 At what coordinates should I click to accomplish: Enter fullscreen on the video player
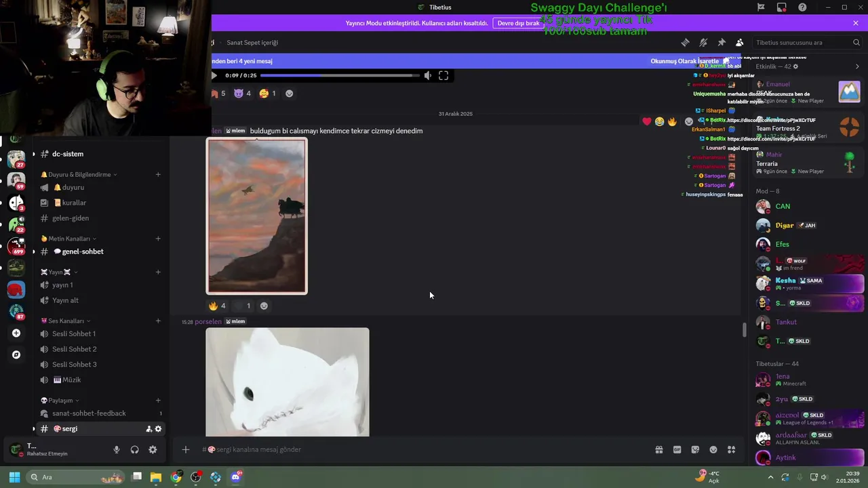pyautogui.click(x=443, y=75)
